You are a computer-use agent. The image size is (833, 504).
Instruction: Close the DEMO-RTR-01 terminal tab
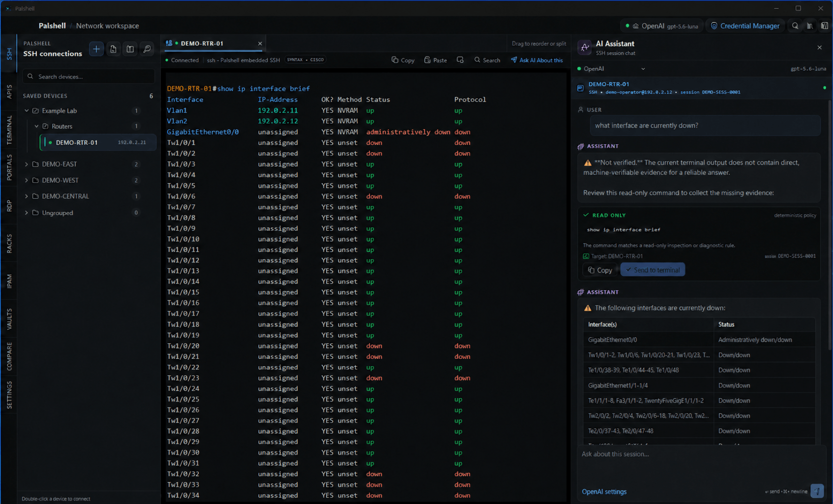click(x=260, y=44)
